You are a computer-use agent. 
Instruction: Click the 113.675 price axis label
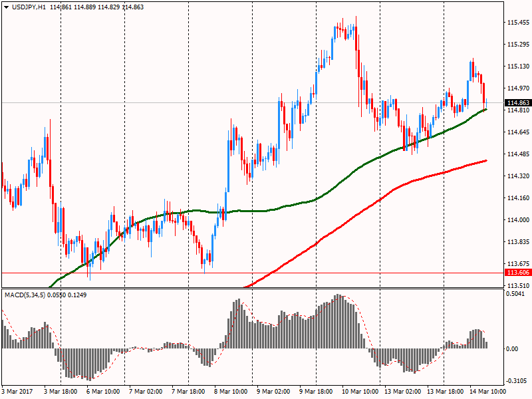(x=518, y=263)
